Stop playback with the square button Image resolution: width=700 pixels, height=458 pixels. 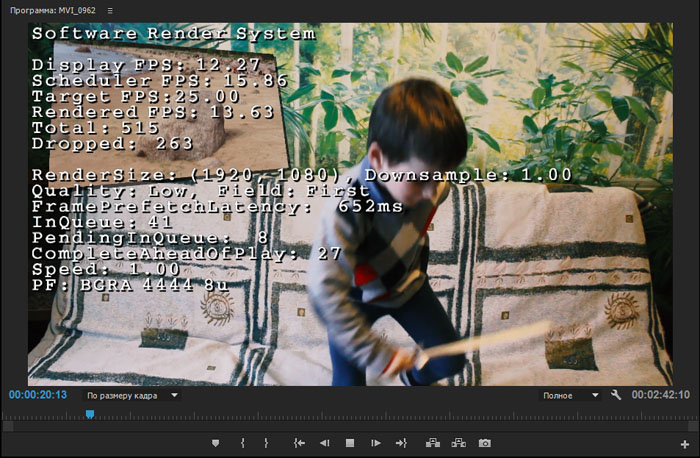(350, 443)
